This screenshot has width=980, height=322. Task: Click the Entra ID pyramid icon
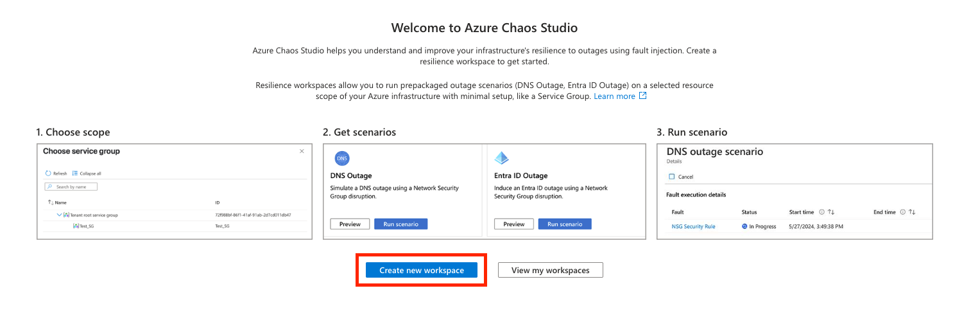(x=502, y=159)
